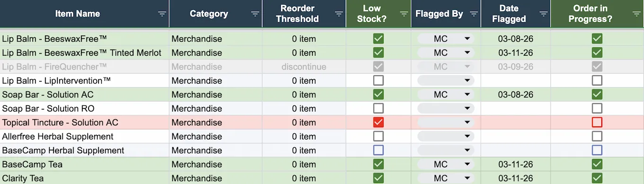Uncheck Low Stock for BaseCamp Tea
This screenshot has width=644, height=184.
pyautogui.click(x=378, y=164)
